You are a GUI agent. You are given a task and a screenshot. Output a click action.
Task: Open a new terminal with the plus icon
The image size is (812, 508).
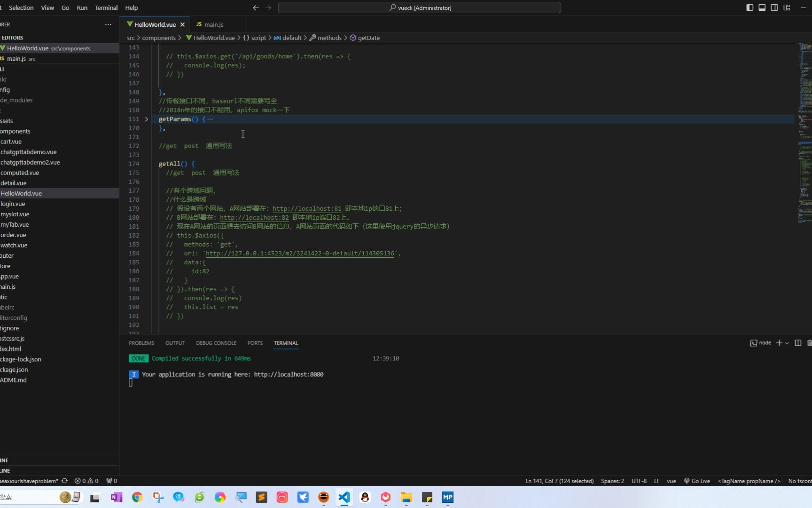pos(780,343)
